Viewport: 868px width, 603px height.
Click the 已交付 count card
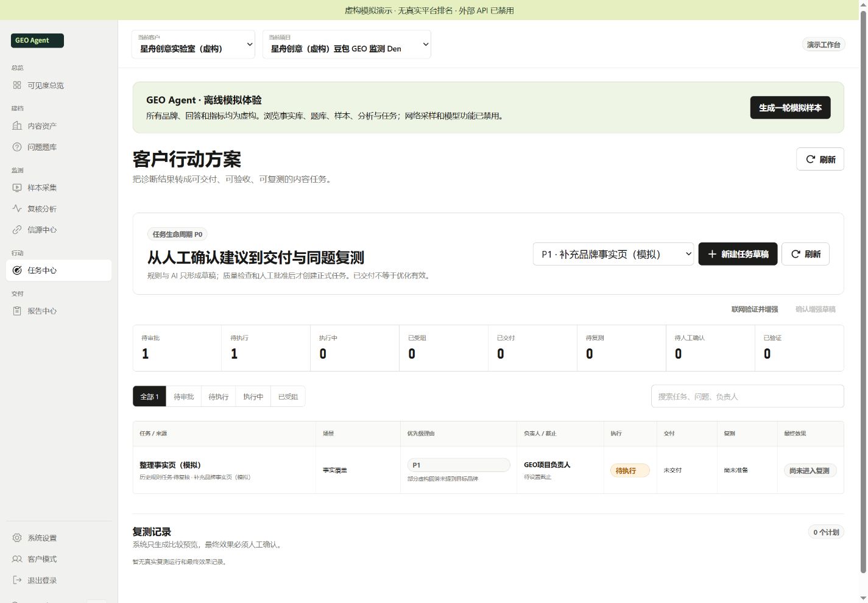(x=532, y=348)
